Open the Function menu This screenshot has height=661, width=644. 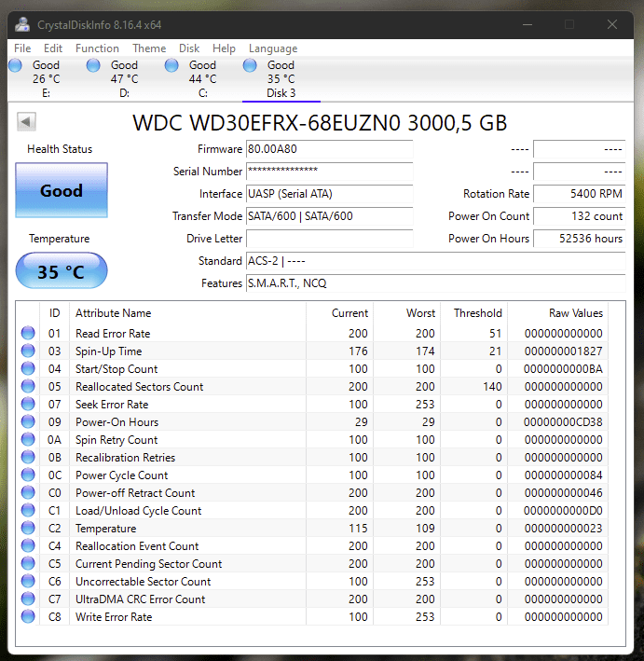point(97,48)
